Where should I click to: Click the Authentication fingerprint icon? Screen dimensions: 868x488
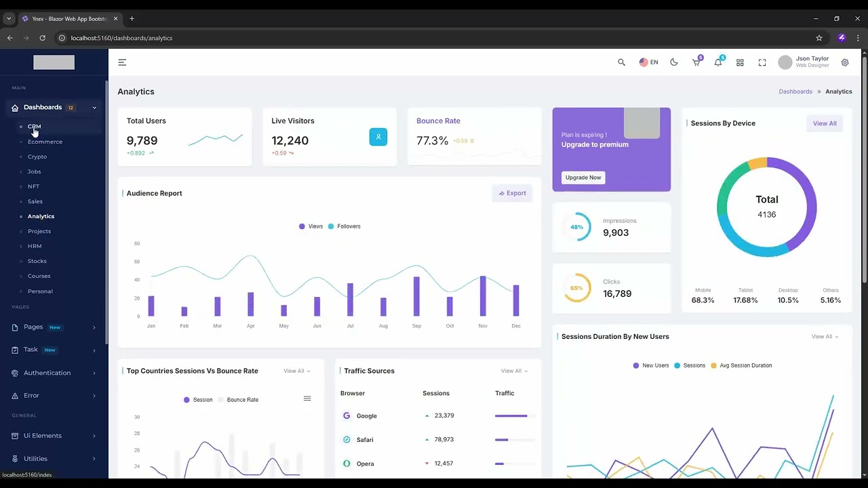pyautogui.click(x=15, y=373)
